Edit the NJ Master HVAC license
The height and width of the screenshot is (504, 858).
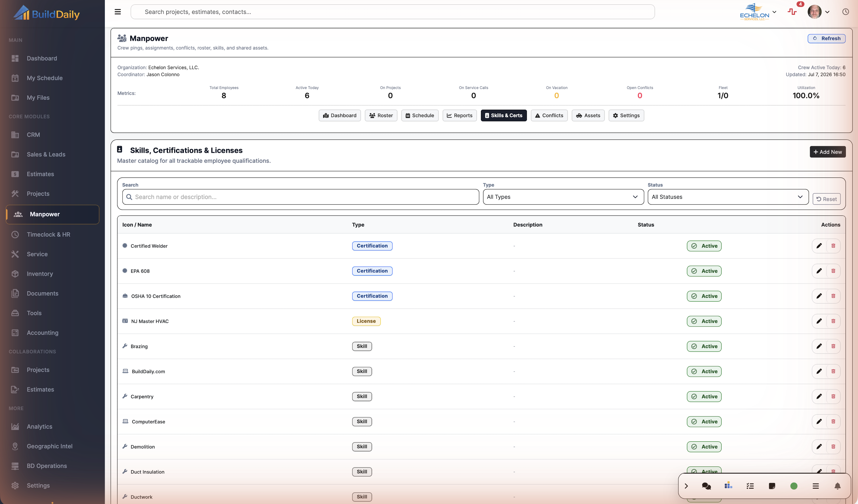819,321
